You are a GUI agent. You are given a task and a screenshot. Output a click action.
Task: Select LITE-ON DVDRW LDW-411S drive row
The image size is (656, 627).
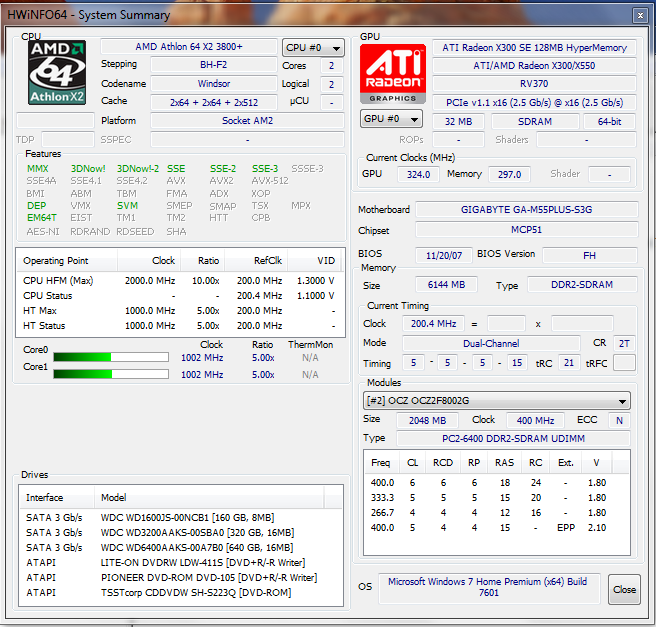click(181, 563)
